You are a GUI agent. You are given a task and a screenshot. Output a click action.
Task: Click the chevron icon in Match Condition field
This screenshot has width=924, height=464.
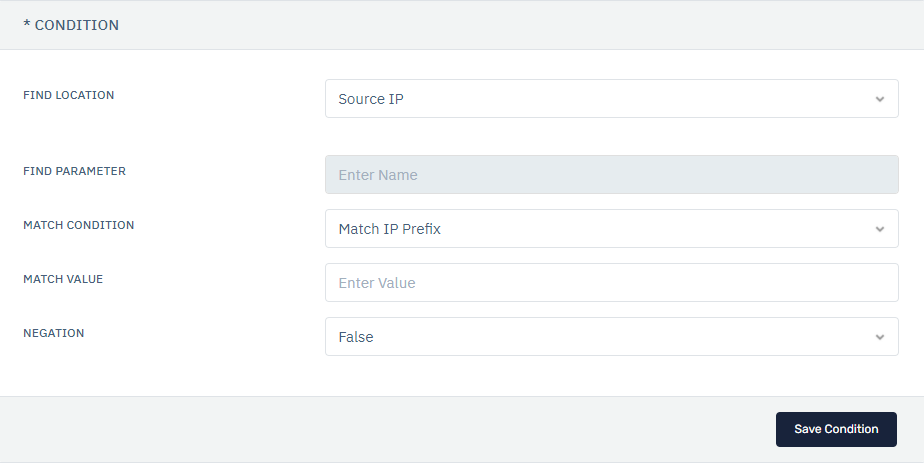coord(880,229)
